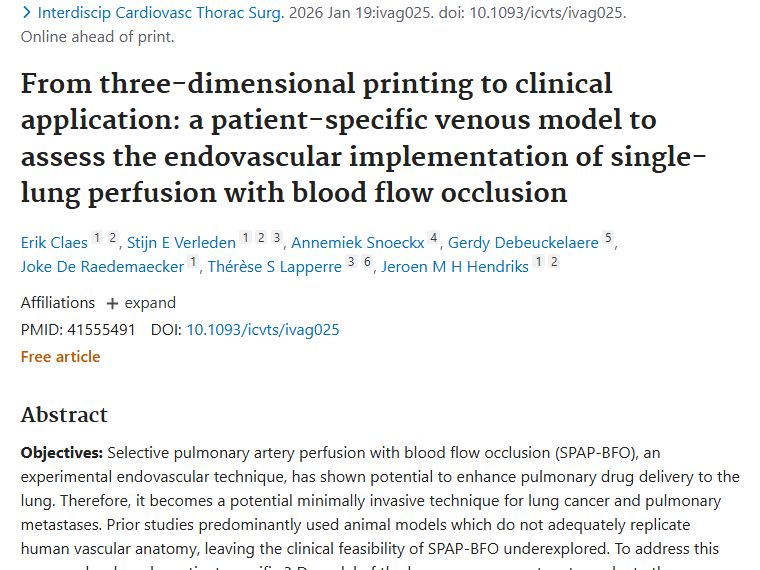Open author Thérèse S Lapperre link
Image resolution: width=760 pixels, height=570 pixels.
click(274, 266)
